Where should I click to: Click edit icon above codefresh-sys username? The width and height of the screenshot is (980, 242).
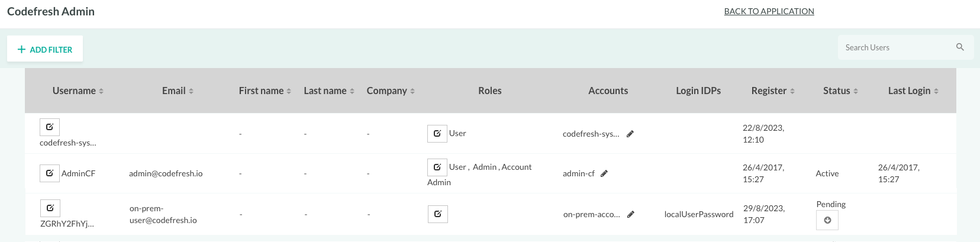(50, 127)
